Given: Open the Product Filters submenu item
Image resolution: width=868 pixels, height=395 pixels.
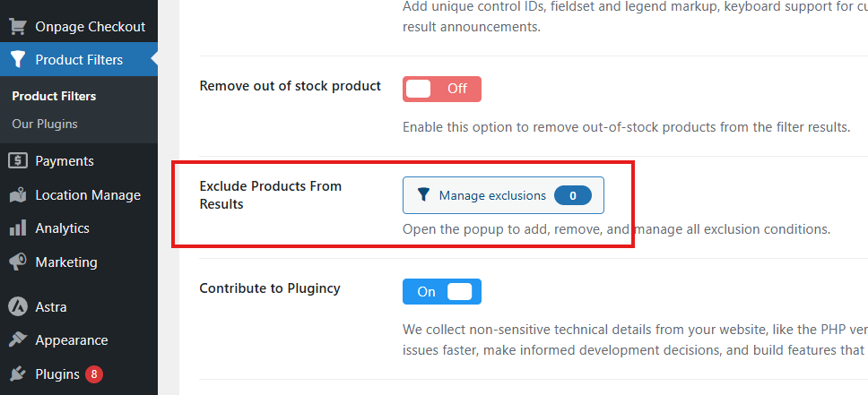Looking at the screenshot, I should [54, 96].
